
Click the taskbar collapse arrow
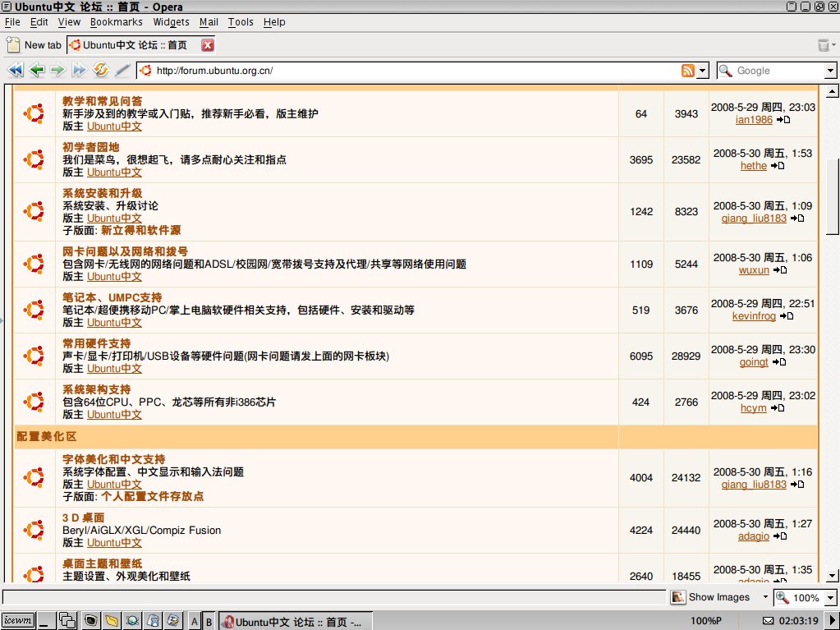pyautogui.click(x=833, y=621)
